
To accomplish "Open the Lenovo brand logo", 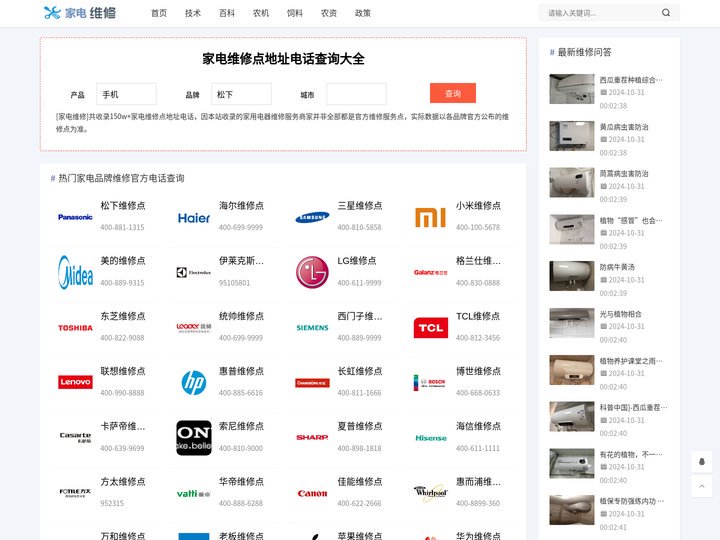I will click(x=75, y=382).
